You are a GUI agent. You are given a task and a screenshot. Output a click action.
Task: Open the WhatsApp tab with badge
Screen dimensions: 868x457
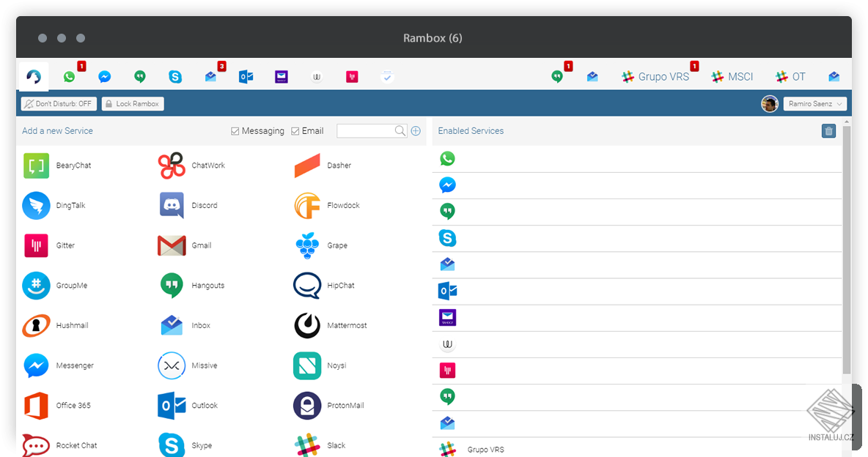70,76
